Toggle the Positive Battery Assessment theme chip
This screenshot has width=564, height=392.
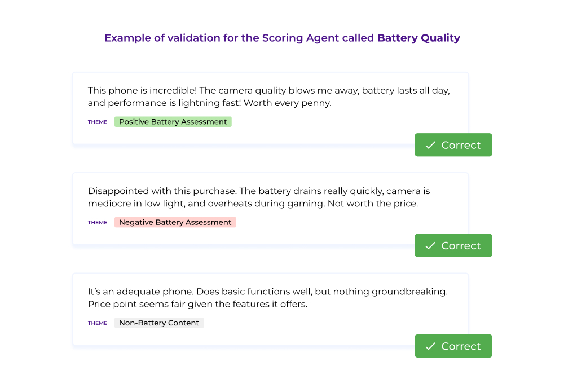coord(173,121)
